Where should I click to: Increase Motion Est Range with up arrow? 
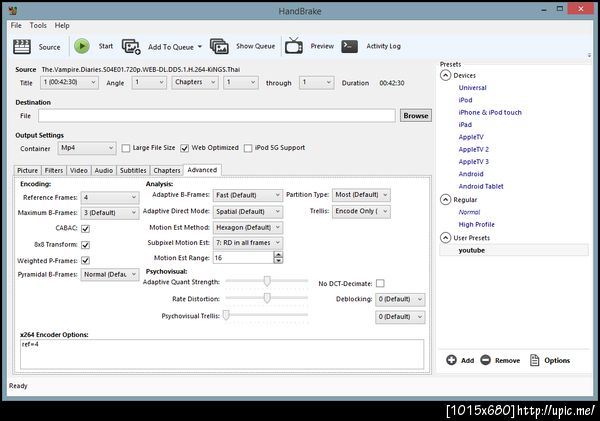pyautogui.click(x=279, y=255)
